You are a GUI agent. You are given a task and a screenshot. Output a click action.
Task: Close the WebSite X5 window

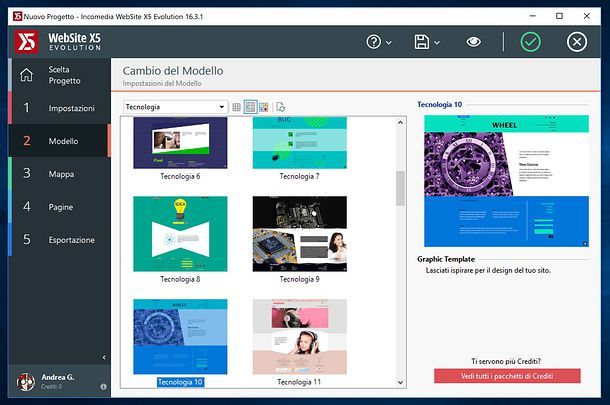(x=587, y=16)
